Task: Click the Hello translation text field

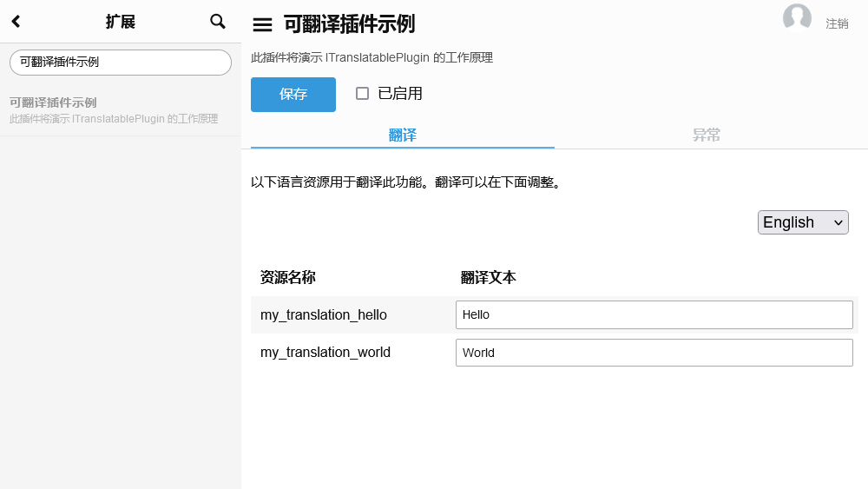Action: (x=654, y=315)
